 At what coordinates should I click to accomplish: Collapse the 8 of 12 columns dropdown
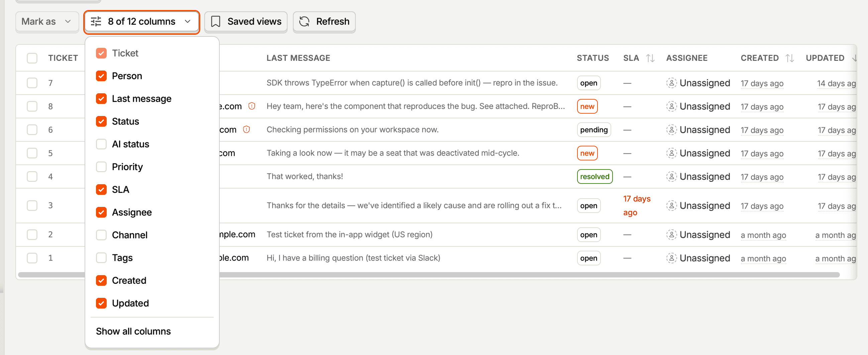coord(141,21)
